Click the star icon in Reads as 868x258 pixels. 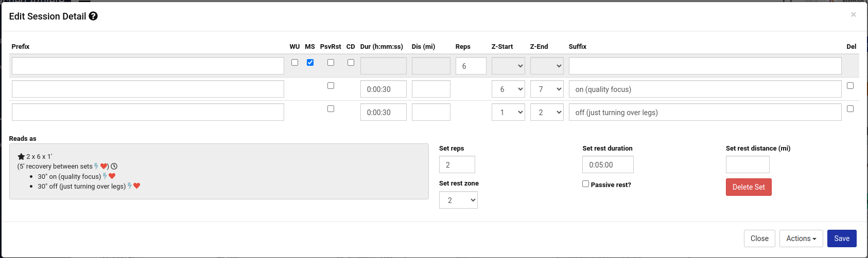pyautogui.click(x=21, y=156)
